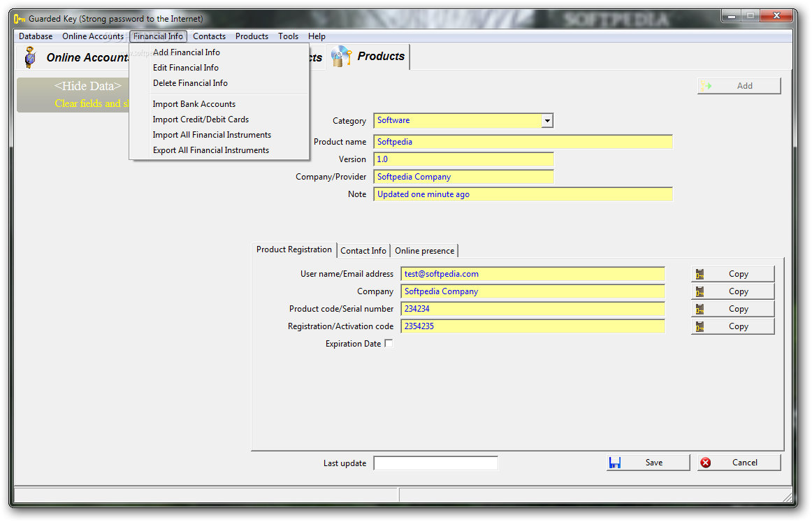Click the Hide Data panel button
This screenshot has width=812, height=522.
pos(73,95)
